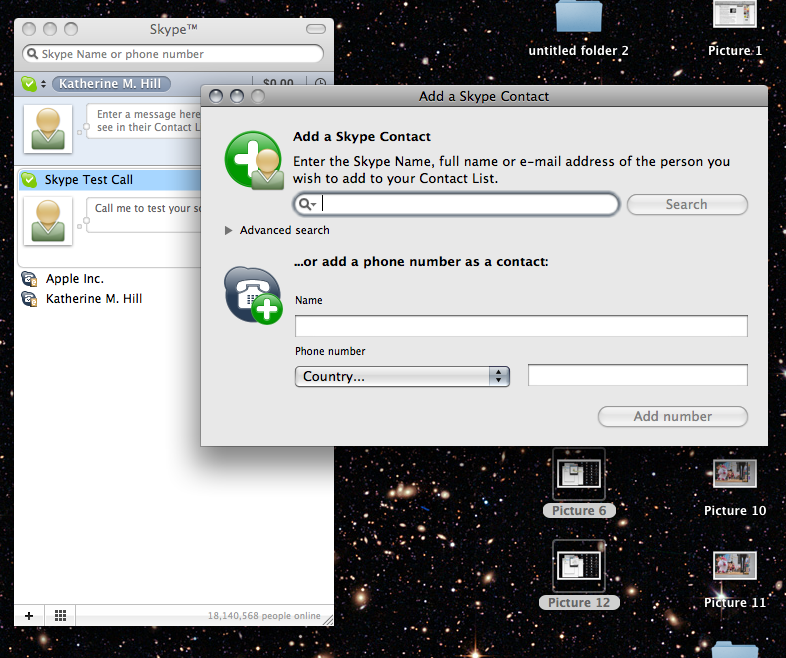Click the green add contact icon
786x658 pixels.
click(254, 160)
